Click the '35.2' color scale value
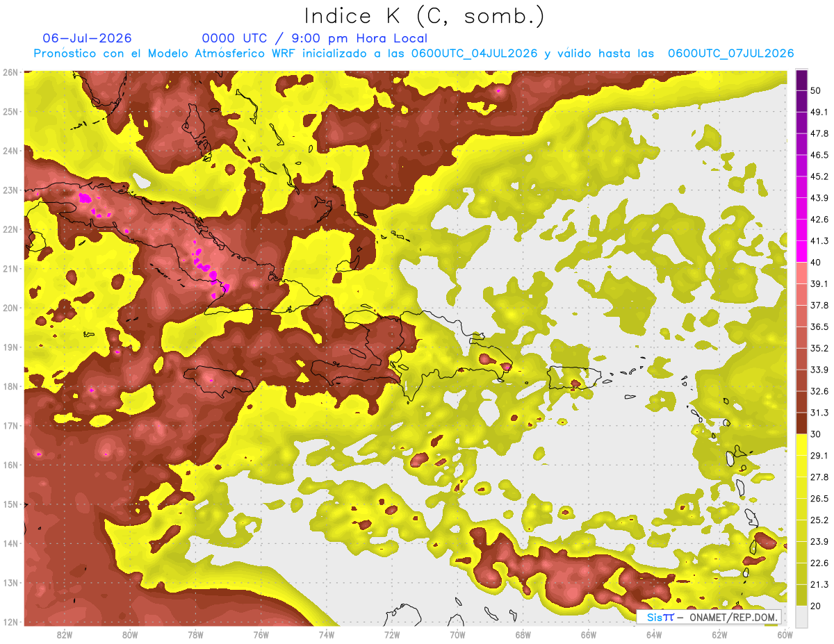834x644 pixels. pyautogui.click(x=819, y=348)
